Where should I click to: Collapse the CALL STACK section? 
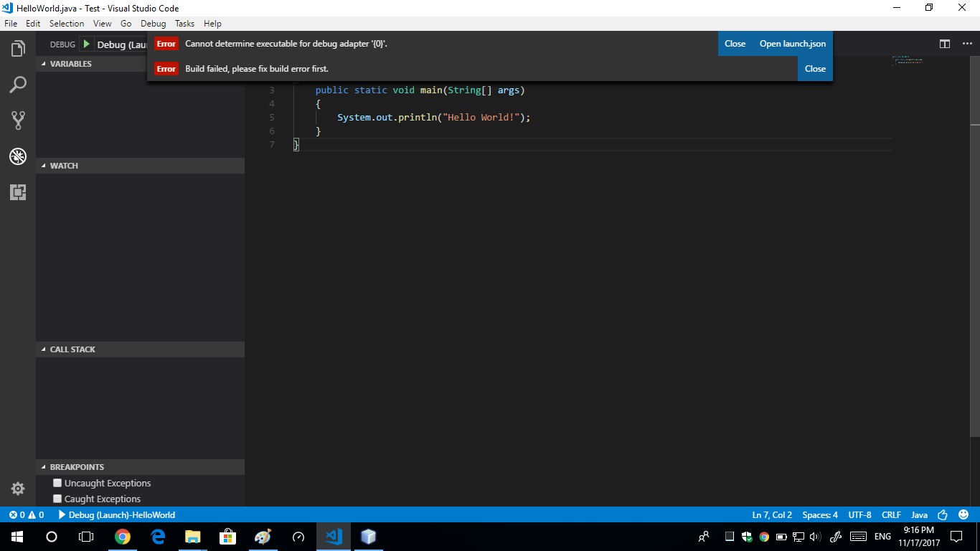pyautogui.click(x=140, y=349)
